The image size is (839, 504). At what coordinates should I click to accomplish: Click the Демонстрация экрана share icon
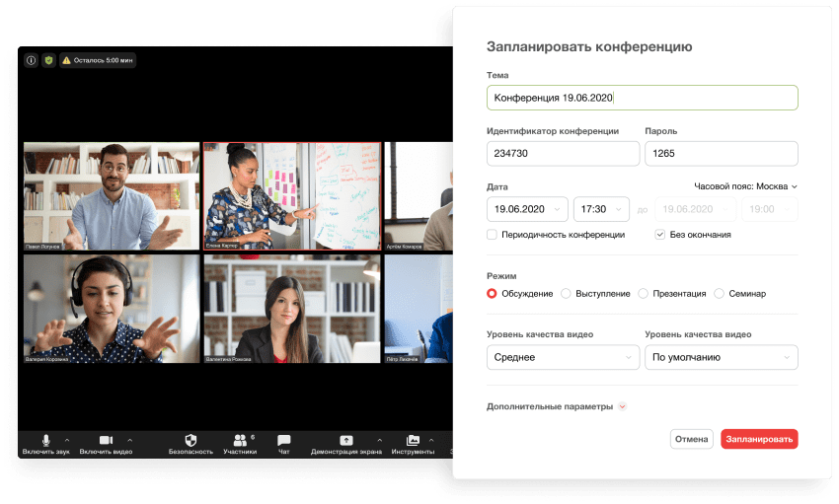pos(346,440)
